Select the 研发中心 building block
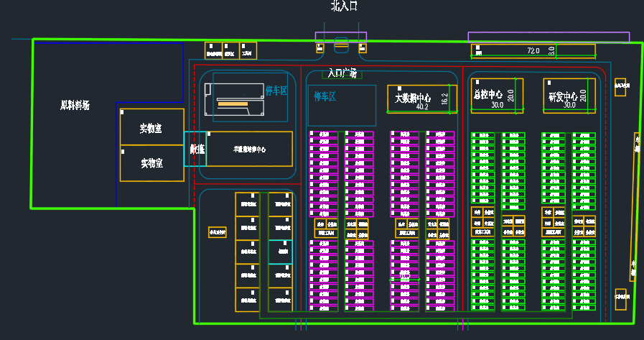 pyautogui.click(x=569, y=95)
